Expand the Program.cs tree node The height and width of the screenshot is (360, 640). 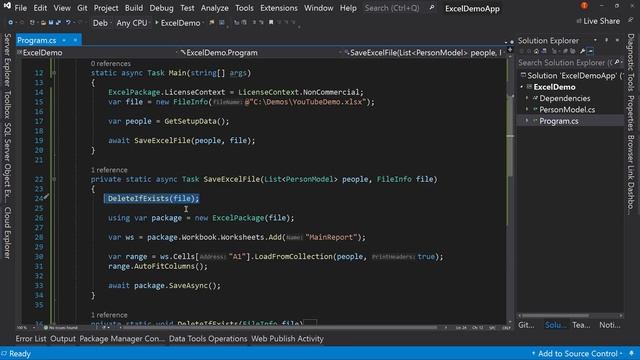tap(527, 121)
